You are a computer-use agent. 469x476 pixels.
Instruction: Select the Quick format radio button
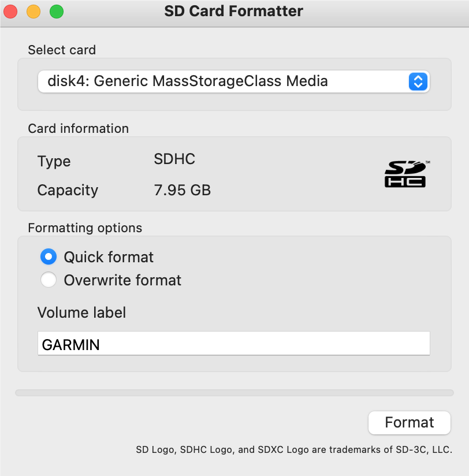(x=49, y=257)
